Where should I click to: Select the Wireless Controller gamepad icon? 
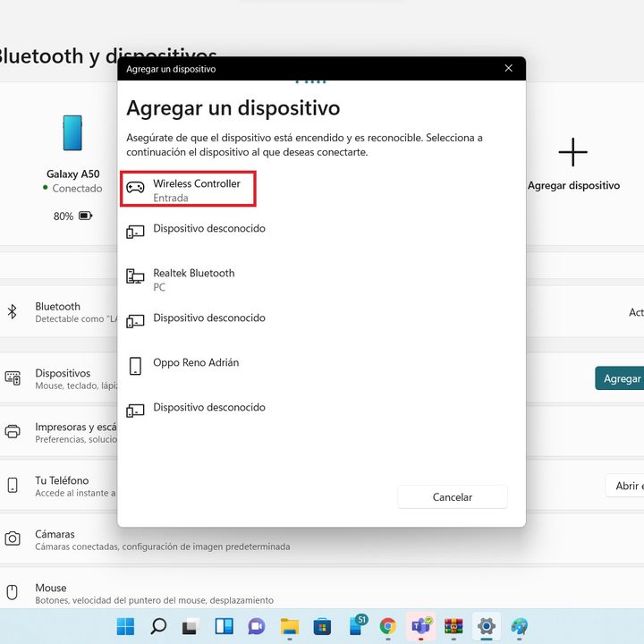point(135,187)
